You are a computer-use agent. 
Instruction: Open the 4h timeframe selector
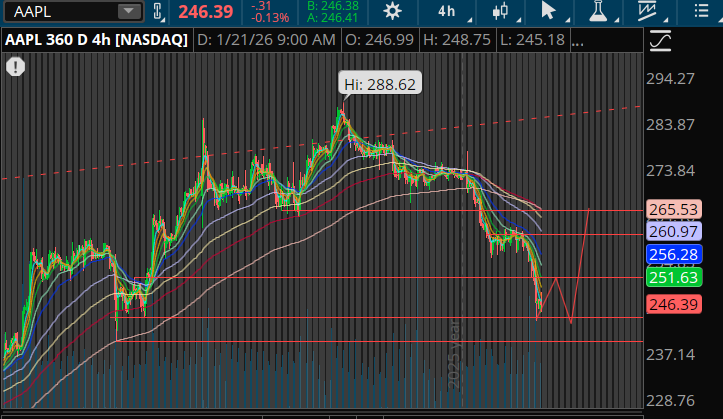pos(446,11)
